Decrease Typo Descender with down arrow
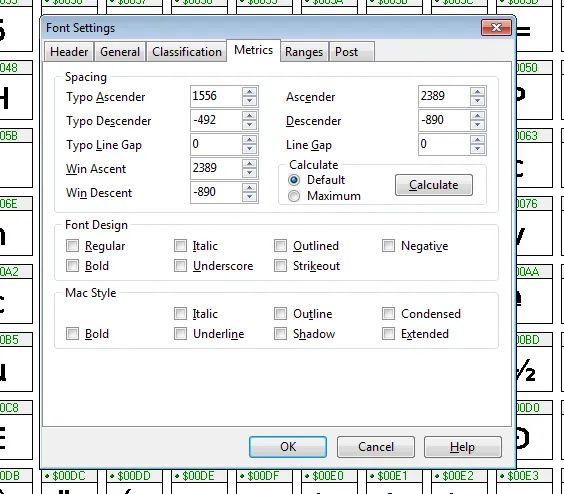Image resolution: width=564 pixels, height=494 pixels. [x=249, y=125]
